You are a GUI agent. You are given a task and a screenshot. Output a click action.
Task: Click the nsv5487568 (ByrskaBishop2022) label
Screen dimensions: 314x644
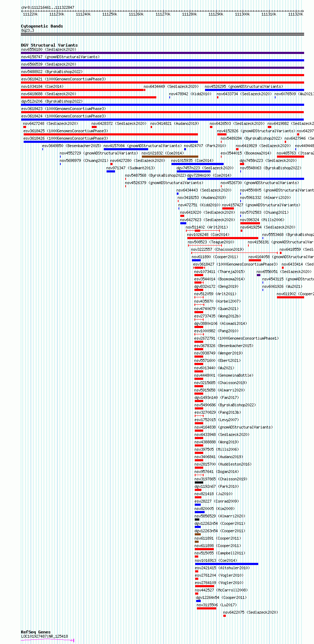coord(156,175)
